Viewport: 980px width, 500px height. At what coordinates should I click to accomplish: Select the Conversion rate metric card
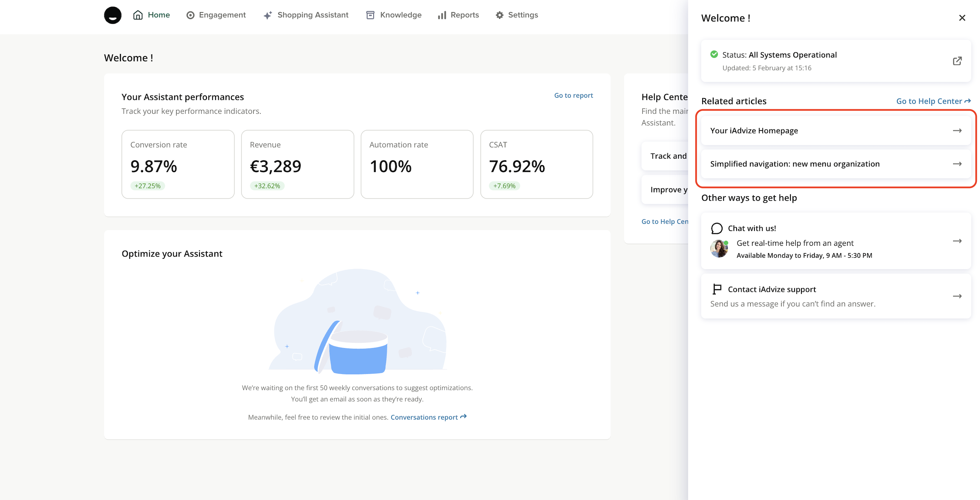178,164
